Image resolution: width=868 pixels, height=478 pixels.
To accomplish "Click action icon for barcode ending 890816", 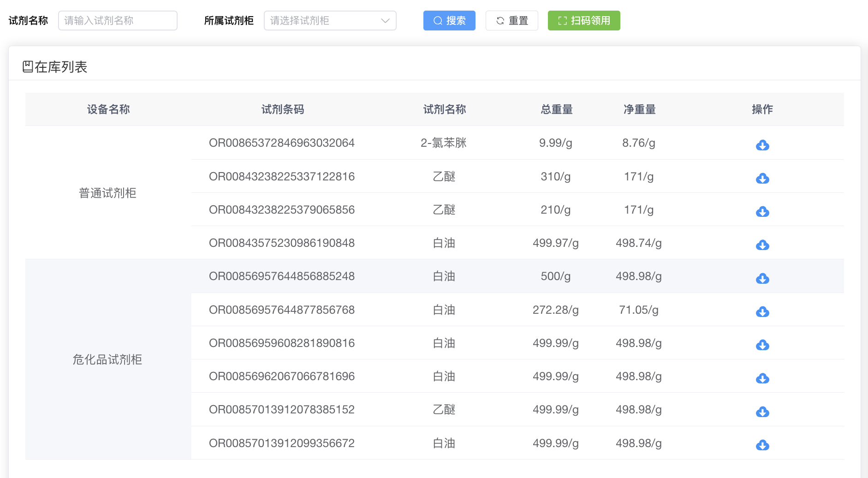I will point(762,345).
